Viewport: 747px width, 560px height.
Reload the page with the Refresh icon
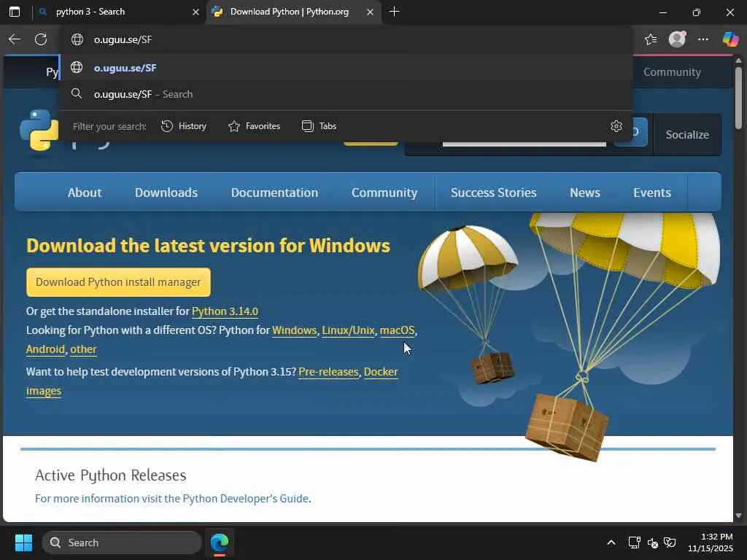pyautogui.click(x=41, y=39)
